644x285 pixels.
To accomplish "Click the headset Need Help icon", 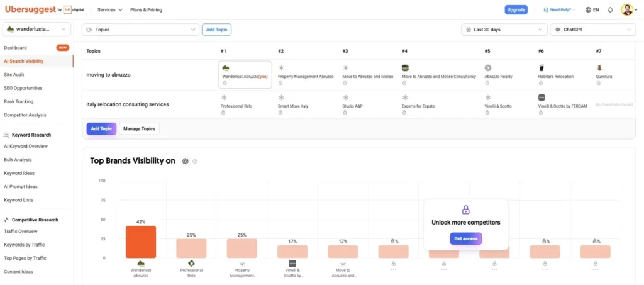I will coord(546,10).
